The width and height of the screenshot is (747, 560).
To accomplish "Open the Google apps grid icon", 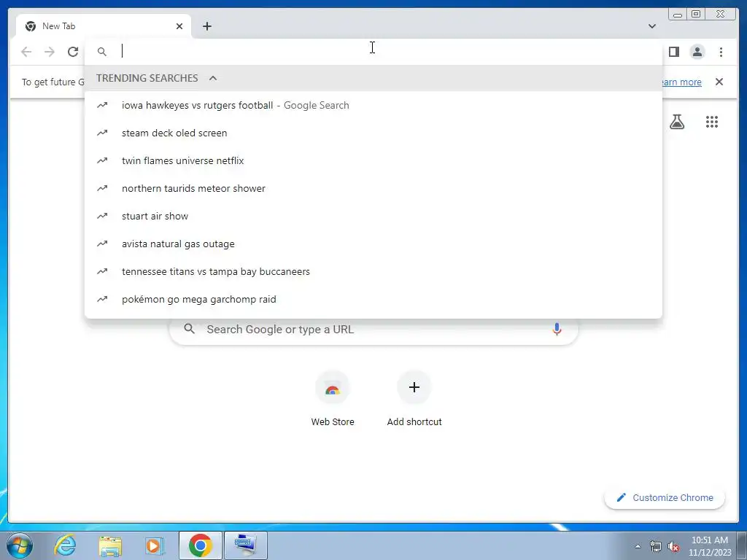I will 712,122.
